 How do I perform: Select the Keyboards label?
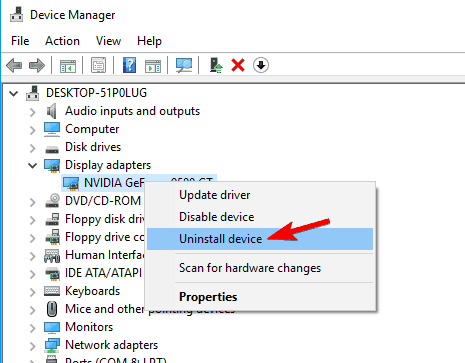point(92,291)
